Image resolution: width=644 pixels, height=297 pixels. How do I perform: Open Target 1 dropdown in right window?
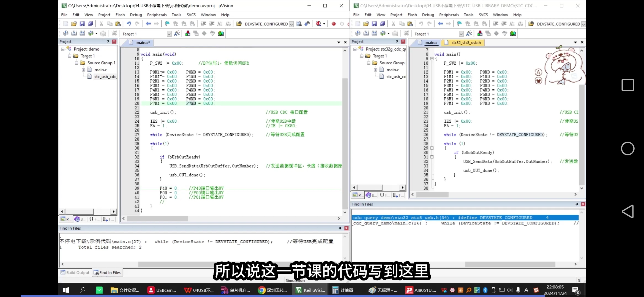tap(461, 34)
